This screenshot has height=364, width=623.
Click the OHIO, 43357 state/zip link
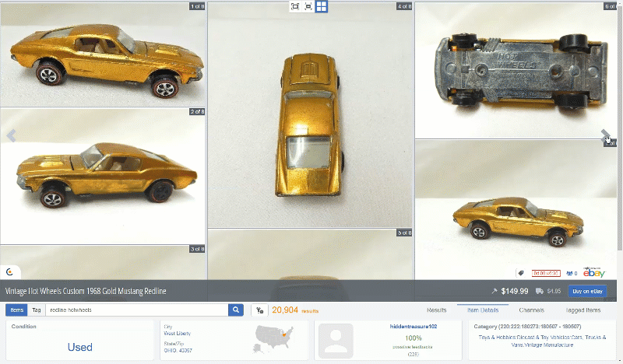[178, 351]
